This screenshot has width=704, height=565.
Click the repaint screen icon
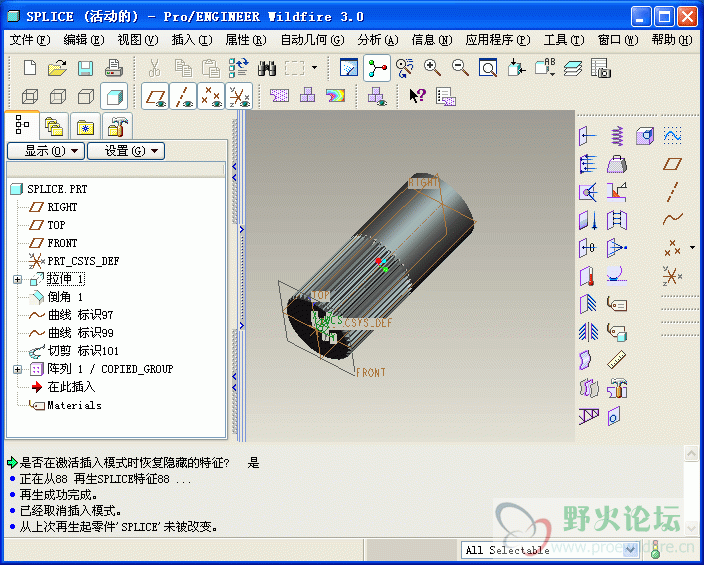coord(348,68)
